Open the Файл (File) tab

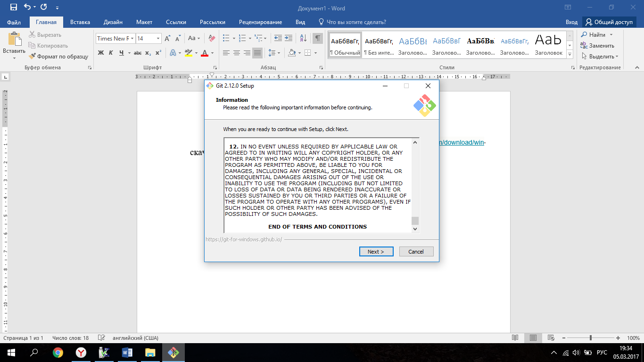pos(14,22)
